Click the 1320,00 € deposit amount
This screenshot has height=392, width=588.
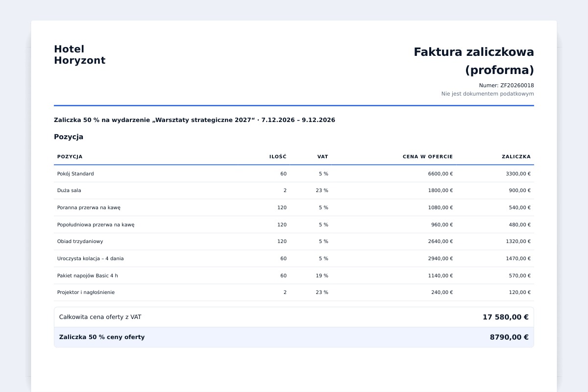pyautogui.click(x=518, y=242)
